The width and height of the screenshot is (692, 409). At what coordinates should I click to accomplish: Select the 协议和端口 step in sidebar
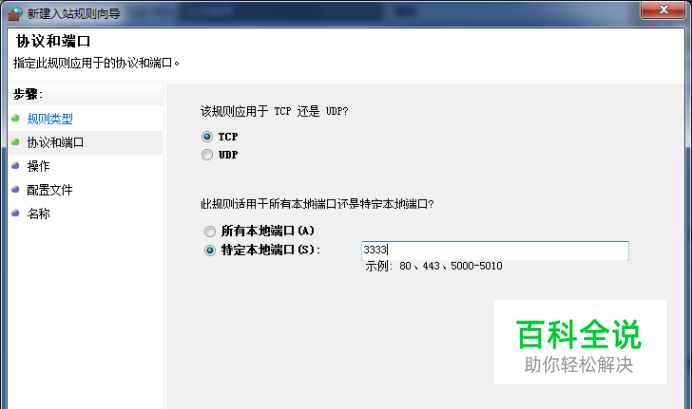tap(56, 143)
